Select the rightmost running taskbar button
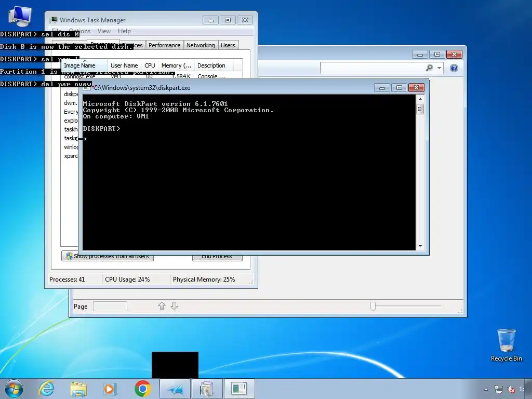This screenshot has width=532, height=399. click(239, 389)
